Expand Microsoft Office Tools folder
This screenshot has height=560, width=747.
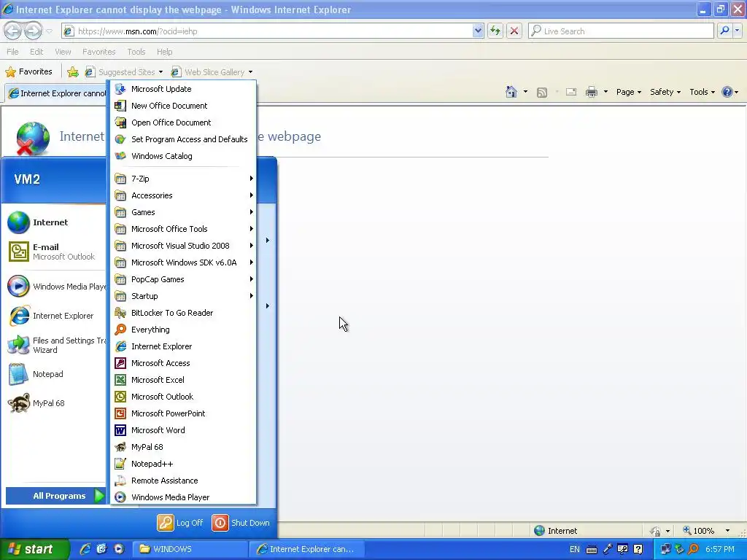click(183, 229)
